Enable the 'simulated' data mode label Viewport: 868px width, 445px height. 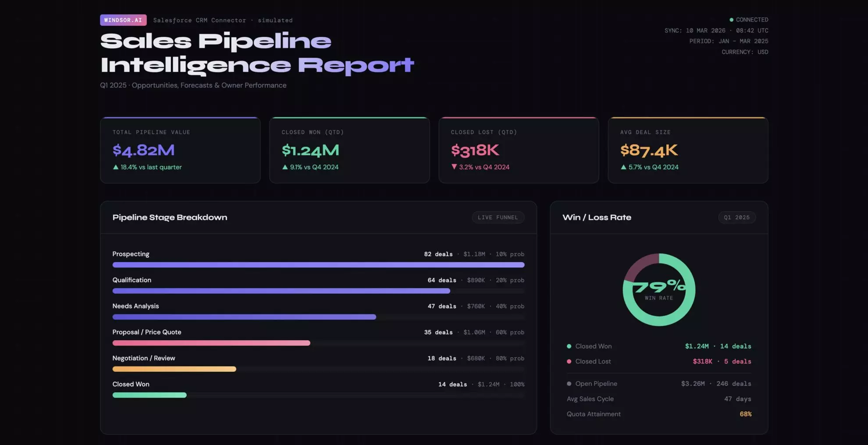[275, 20]
